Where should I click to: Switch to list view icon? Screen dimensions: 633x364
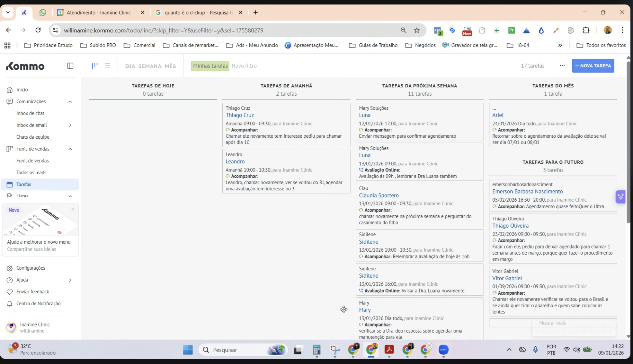click(x=107, y=66)
